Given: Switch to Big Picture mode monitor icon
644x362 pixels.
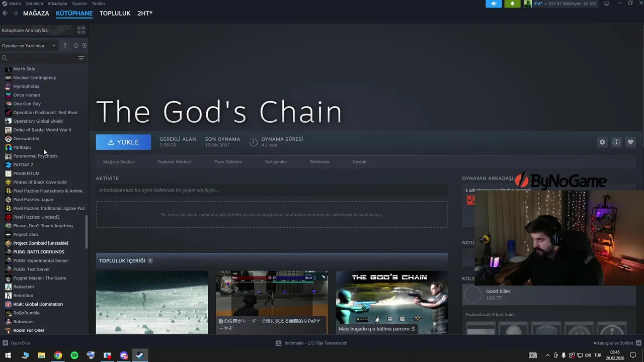Looking at the screenshot, I should pos(607,4).
